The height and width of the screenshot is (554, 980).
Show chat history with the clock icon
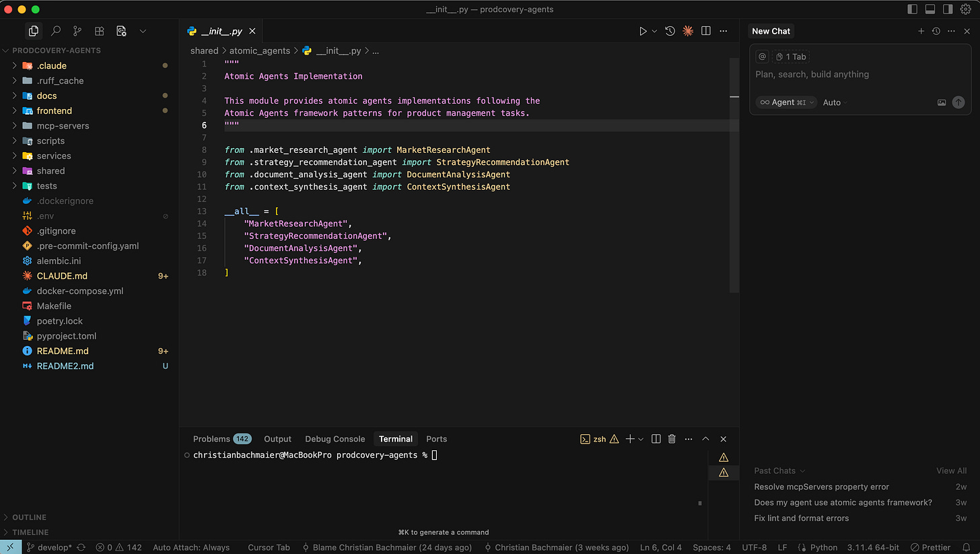coord(936,31)
